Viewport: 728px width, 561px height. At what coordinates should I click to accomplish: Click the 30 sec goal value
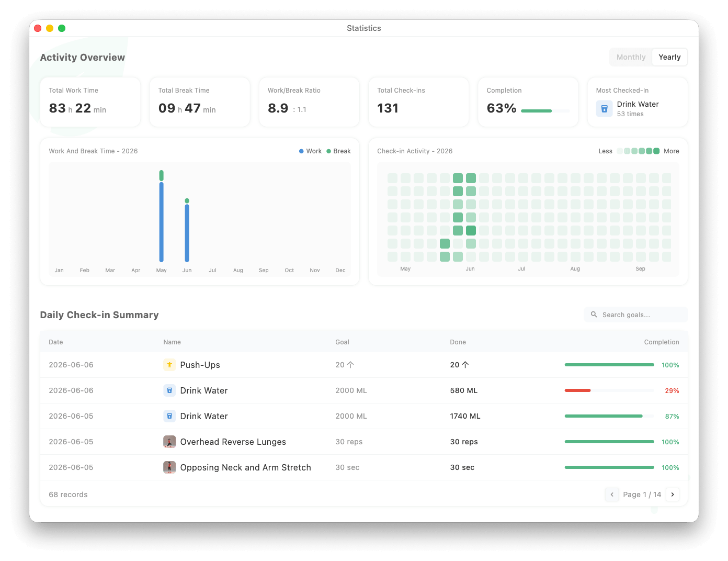point(347,467)
